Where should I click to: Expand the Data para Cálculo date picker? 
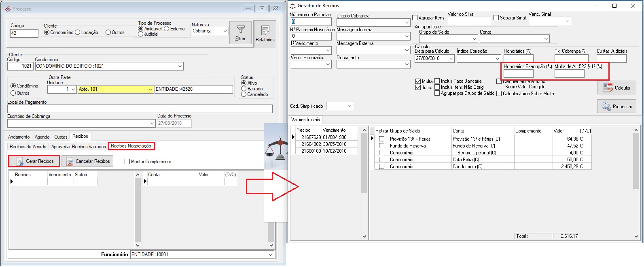coord(451,59)
